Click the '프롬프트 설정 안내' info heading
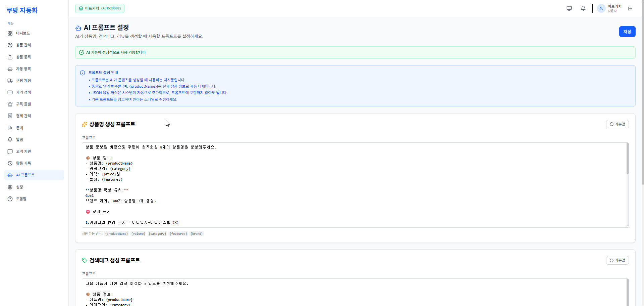This screenshot has width=644, height=306. click(103, 73)
